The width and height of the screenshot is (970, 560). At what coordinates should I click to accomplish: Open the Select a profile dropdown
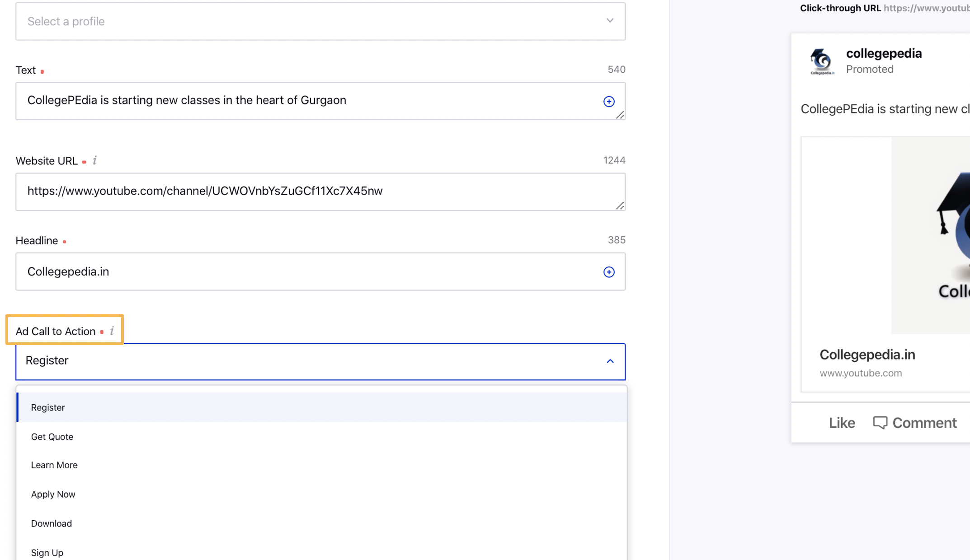(320, 21)
